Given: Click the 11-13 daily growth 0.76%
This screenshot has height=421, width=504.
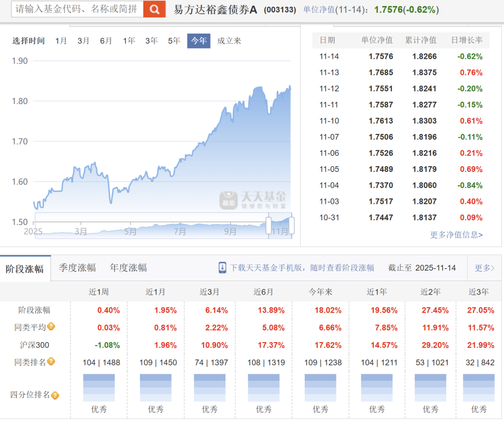Looking at the screenshot, I should (471, 73).
